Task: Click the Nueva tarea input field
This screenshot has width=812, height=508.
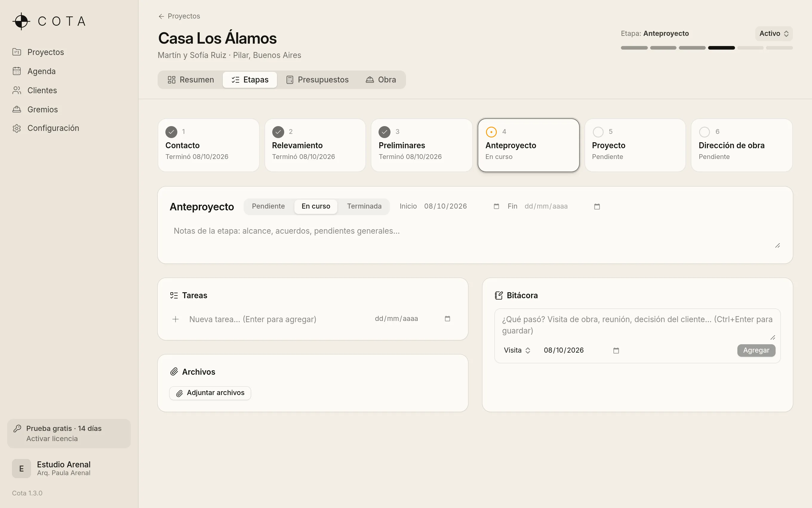Action: coord(275,319)
